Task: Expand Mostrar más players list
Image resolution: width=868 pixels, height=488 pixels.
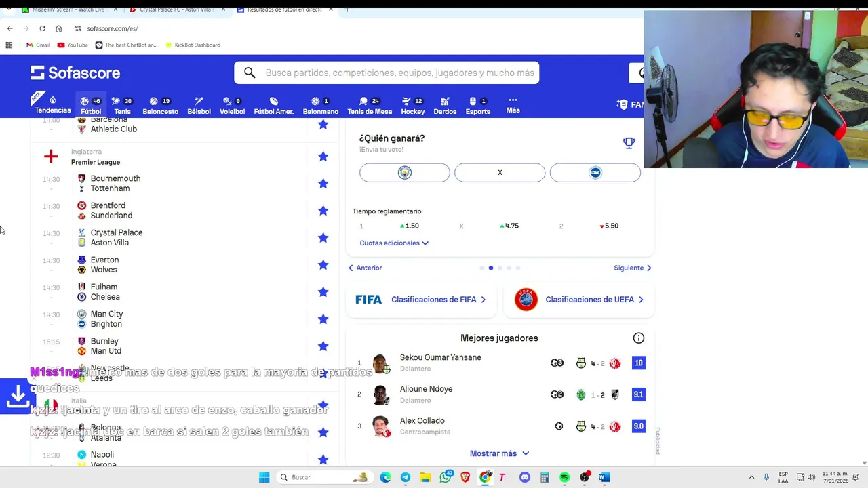Action: pos(499,453)
